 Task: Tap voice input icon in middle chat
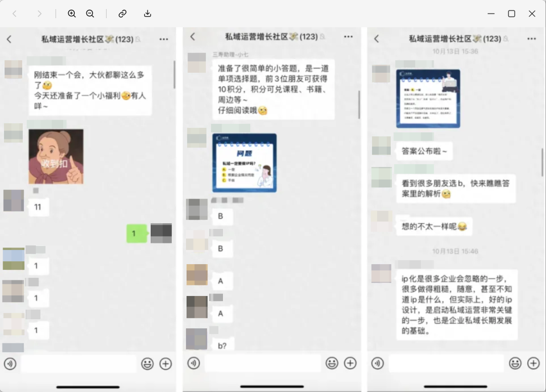click(x=194, y=363)
